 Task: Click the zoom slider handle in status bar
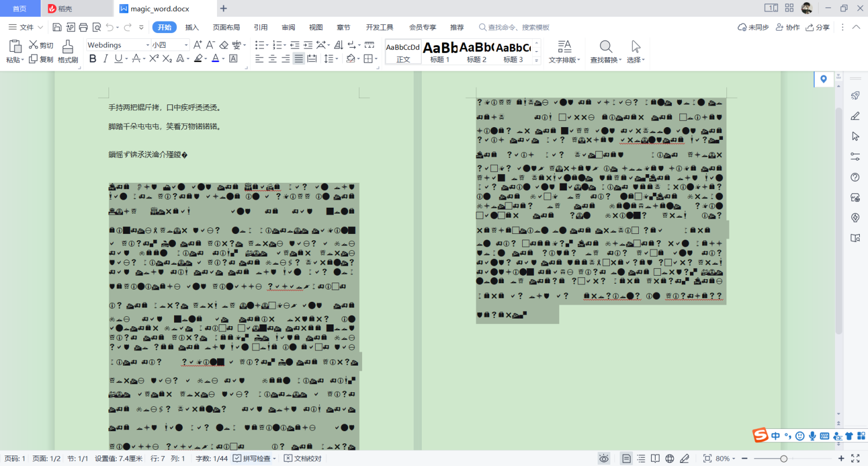784,458
